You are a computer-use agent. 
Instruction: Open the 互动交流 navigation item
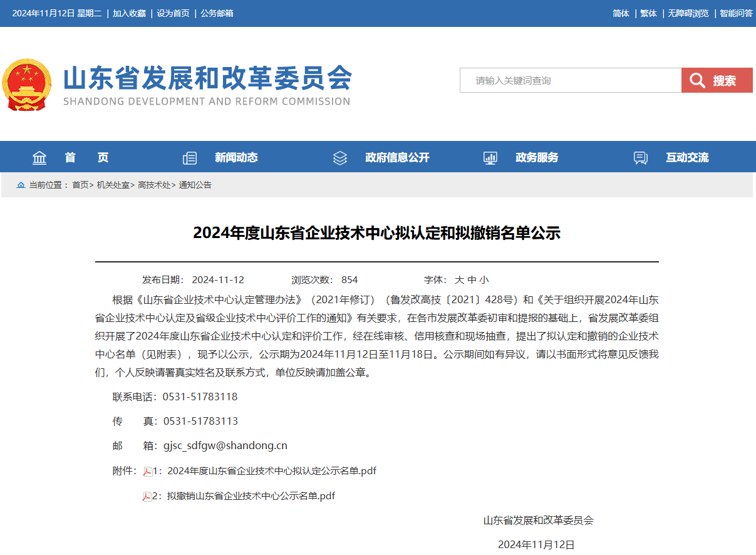pyautogui.click(x=687, y=158)
